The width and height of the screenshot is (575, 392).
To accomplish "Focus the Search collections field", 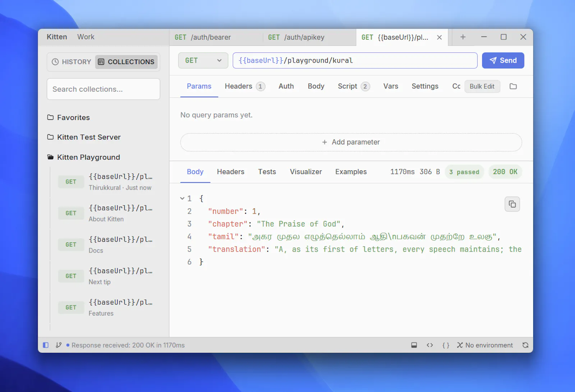I will pyautogui.click(x=103, y=89).
